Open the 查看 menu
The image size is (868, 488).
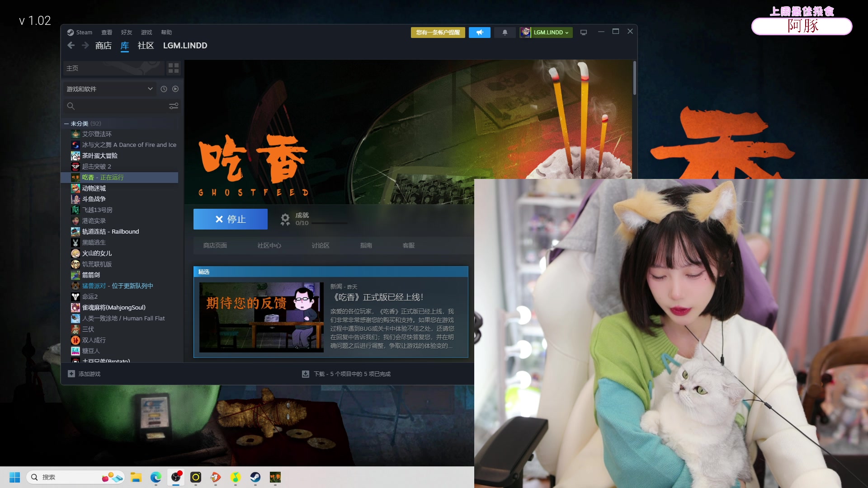[x=107, y=33]
